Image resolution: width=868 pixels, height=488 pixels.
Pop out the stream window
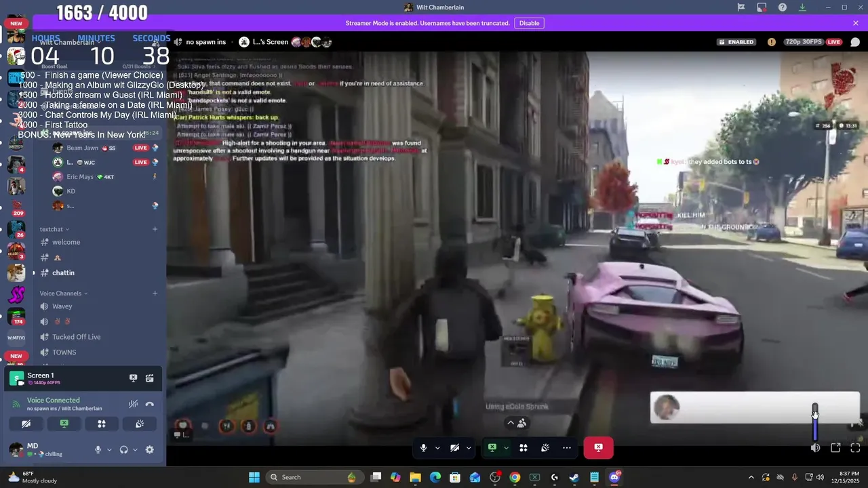coord(835,447)
